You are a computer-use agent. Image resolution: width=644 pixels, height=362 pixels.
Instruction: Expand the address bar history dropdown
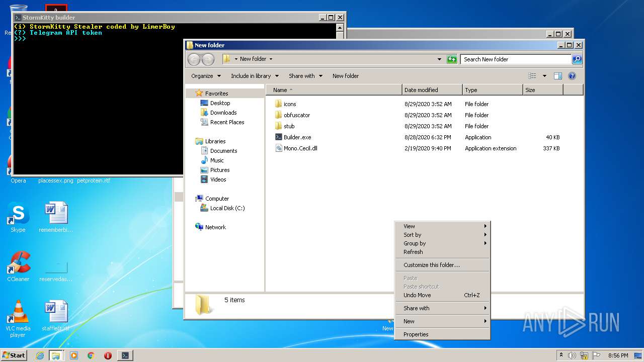tap(439, 59)
